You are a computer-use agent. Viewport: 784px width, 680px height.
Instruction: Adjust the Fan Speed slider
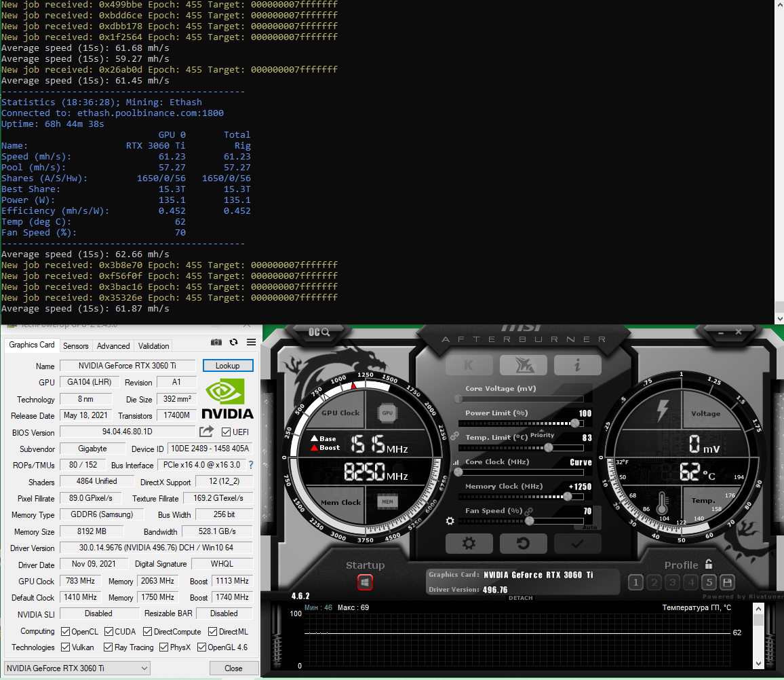(520, 521)
